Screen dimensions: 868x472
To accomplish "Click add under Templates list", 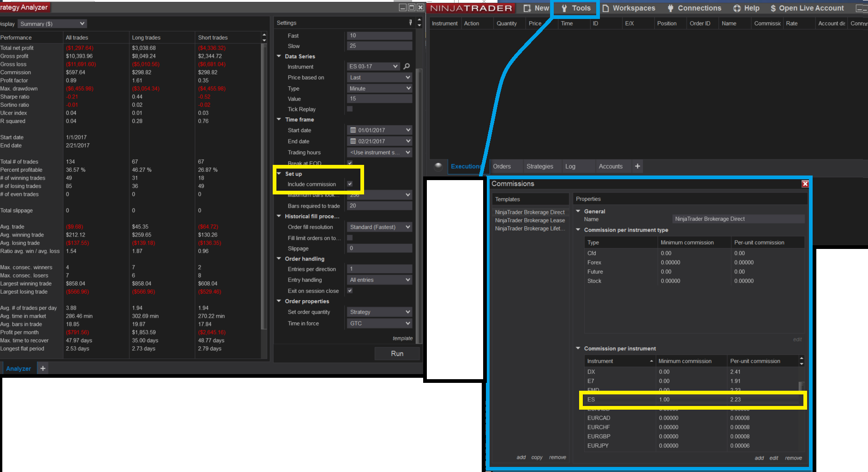I will 521,457.
